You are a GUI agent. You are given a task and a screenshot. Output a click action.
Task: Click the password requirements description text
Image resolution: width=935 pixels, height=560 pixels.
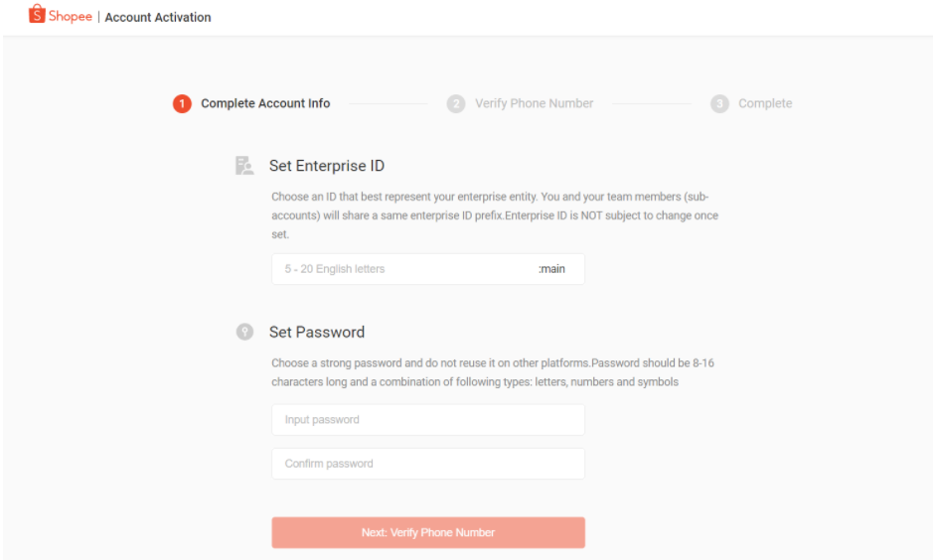(492, 372)
